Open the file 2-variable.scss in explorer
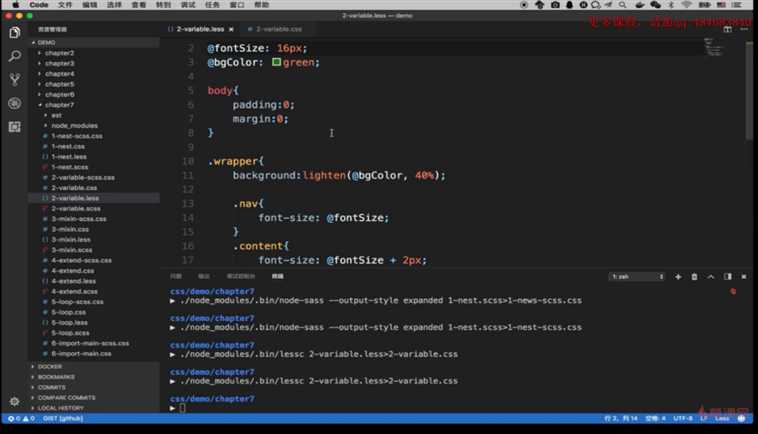 [x=76, y=209]
